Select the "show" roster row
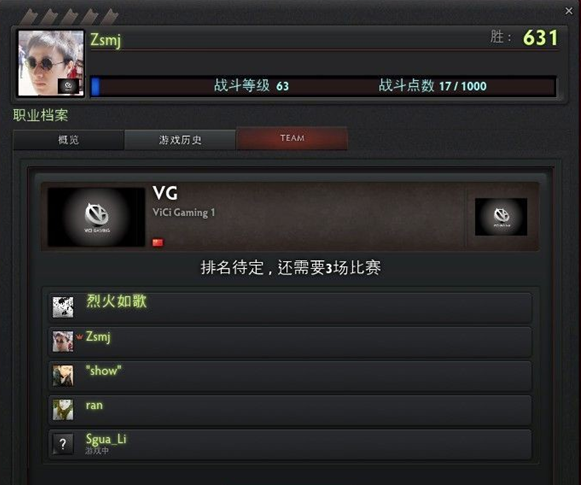This screenshot has height=485, width=581. (290, 376)
